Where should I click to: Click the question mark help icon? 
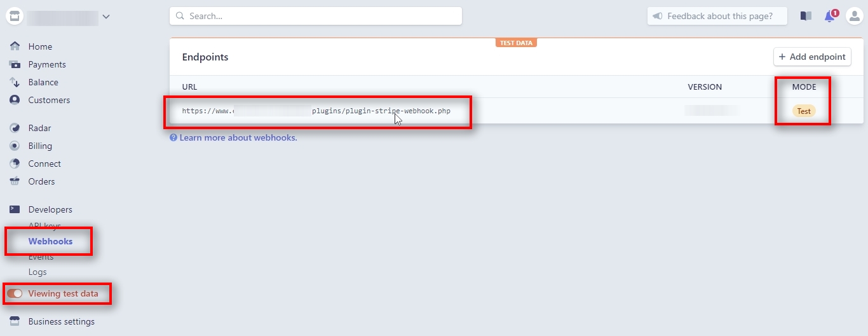(173, 137)
